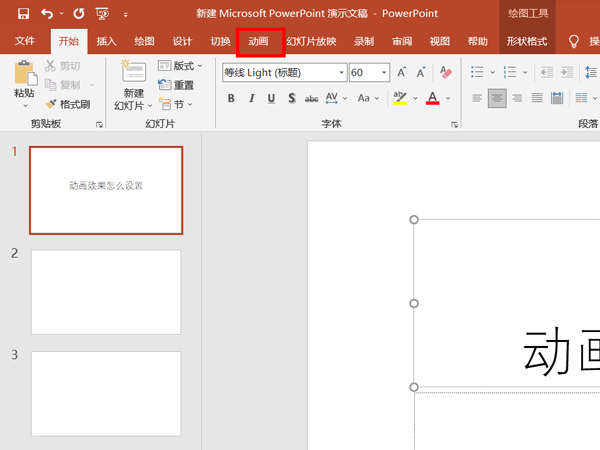Open the File menu
This screenshot has width=600, height=450.
coord(25,41)
